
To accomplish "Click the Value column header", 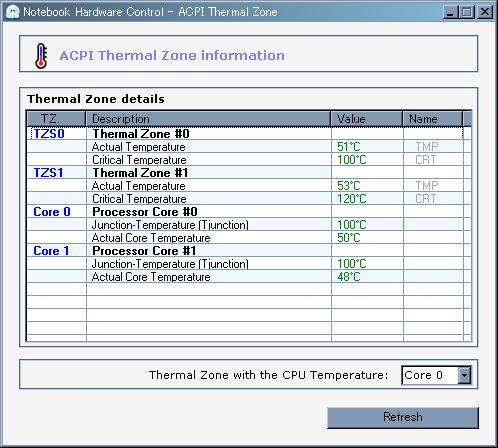I will click(x=367, y=119).
